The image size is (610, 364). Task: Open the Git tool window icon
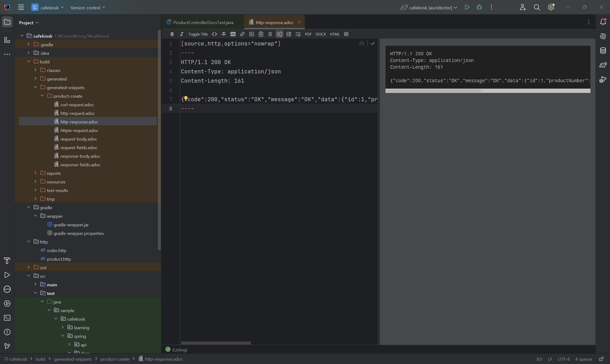pyautogui.click(x=7, y=346)
